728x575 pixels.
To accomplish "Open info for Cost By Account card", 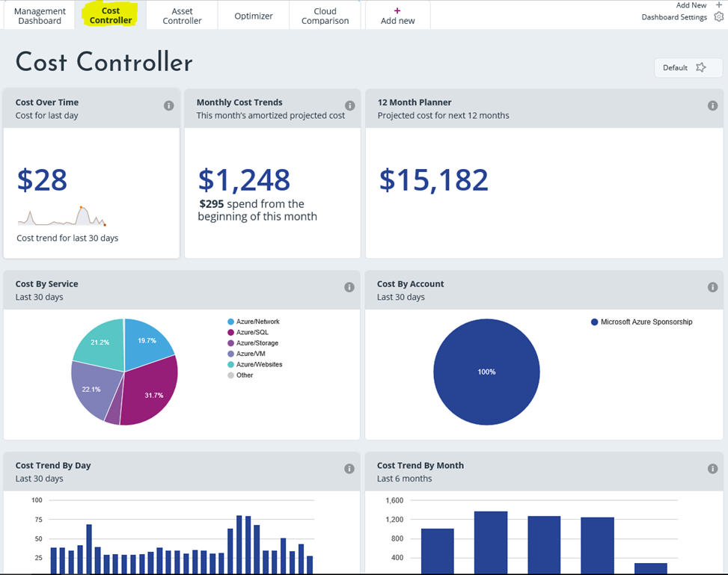I will (712, 287).
